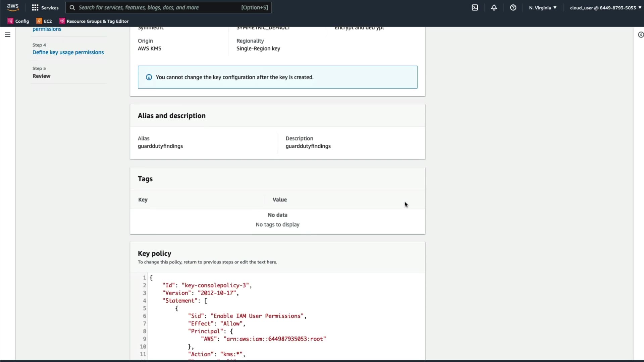Screen dimensions: 644x362
Task: Click the permissions step link in sidebar
Action: click(x=47, y=29)
